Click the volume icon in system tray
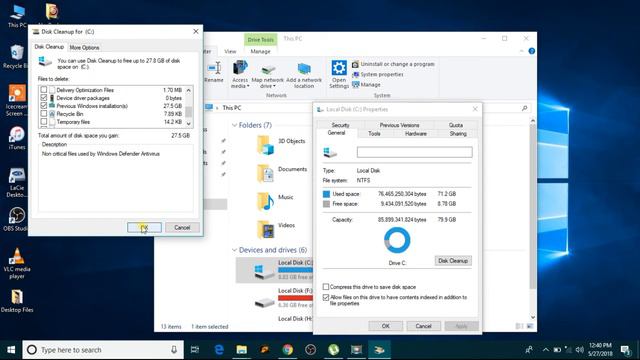 point(580,350)
